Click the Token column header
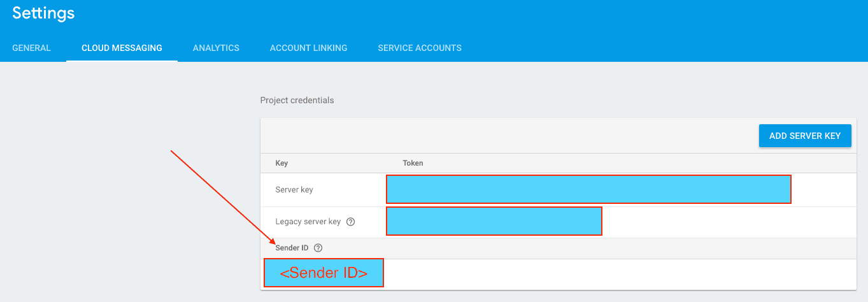 (413, 163)
